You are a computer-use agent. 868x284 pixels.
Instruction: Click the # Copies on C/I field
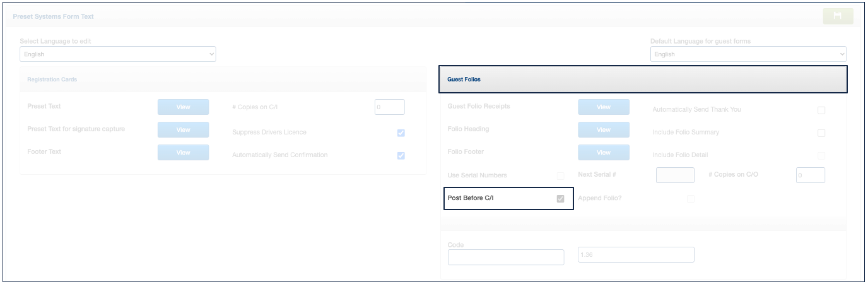point(389,107)
